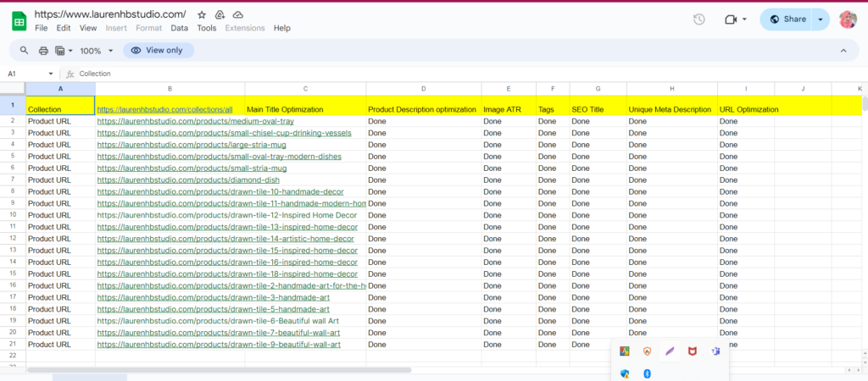
Task: Click the search magnifier in toolbar
Action: pyautogui.click(x=24, y=51)
